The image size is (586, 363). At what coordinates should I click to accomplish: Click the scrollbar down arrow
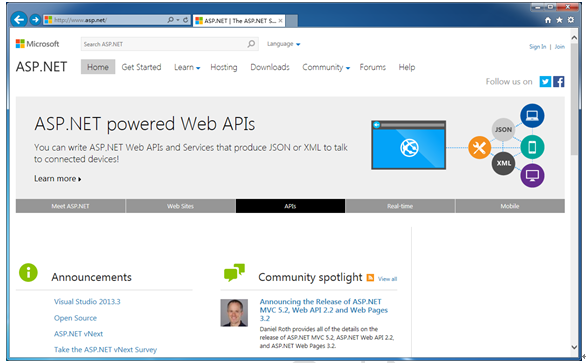574,347
